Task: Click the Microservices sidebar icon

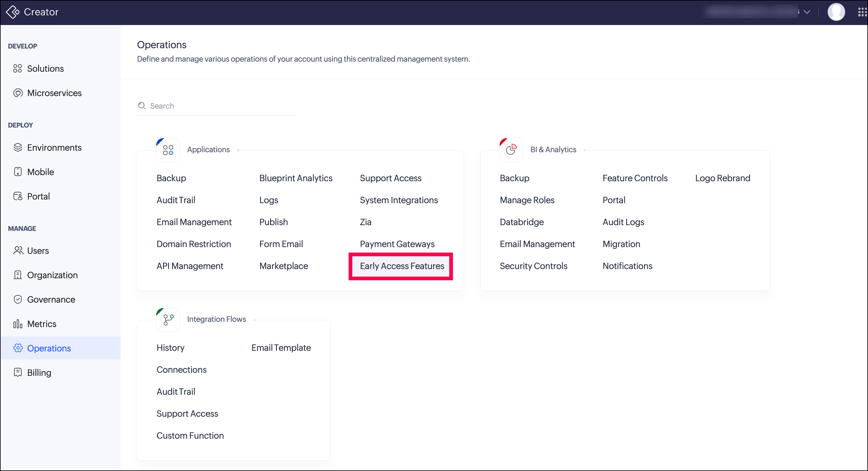Action: tap(18, 93)
